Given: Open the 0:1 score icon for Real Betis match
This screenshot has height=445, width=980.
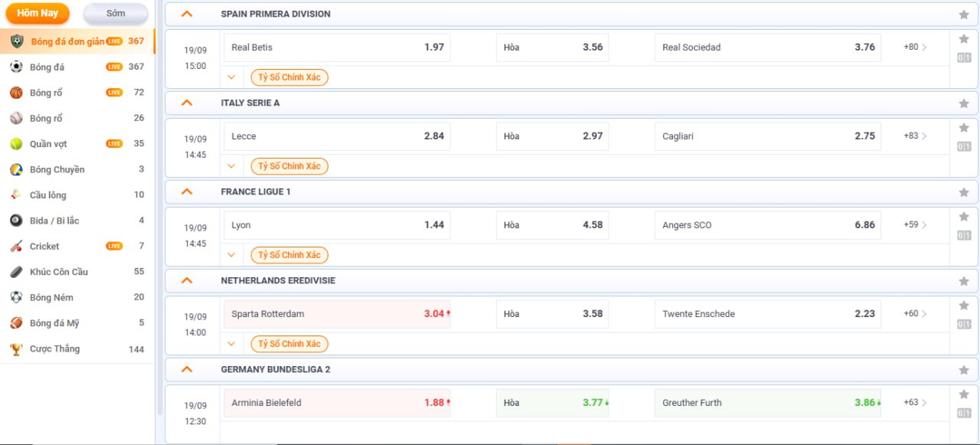Looking at the screenshot, I should [964, 58].
